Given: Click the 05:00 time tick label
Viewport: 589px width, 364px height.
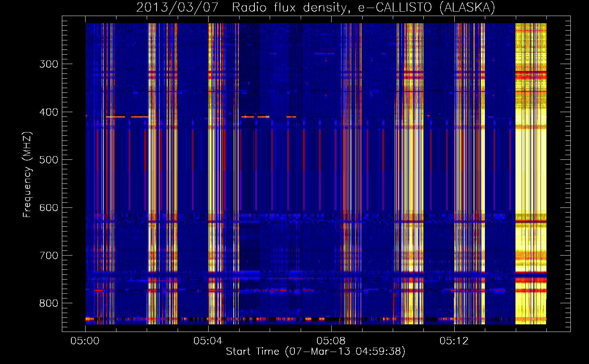Looking at the screenshot, I should pyautogui.click(x=85, y=341).
